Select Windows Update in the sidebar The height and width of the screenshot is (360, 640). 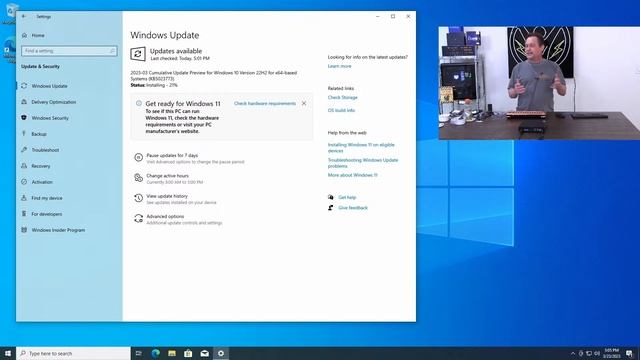click(x=49, y=86)
